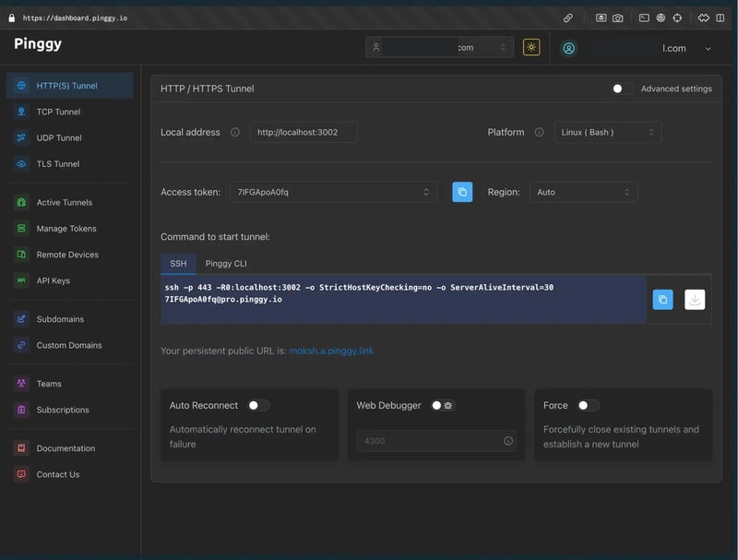Click Platform info icon

click(539, 132)
